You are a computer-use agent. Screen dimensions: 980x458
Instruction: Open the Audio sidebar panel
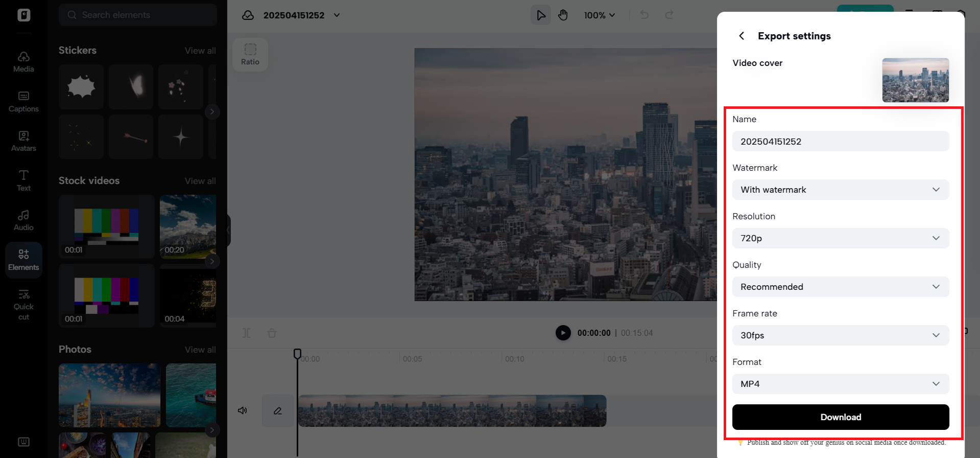pyautogui.click(x=23, y=220)
